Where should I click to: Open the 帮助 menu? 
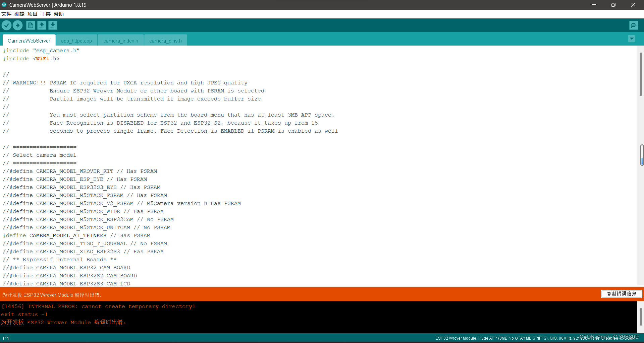point(58,14)
